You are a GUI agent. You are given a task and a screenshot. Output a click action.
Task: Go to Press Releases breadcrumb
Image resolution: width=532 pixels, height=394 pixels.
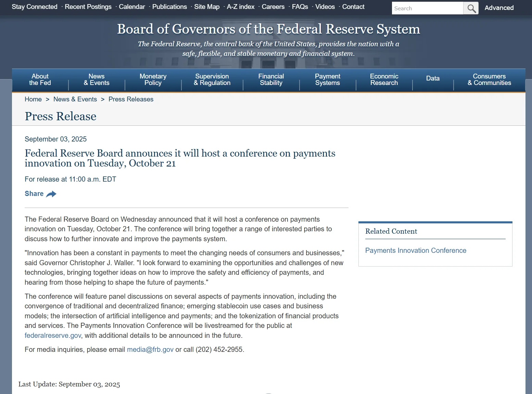(131, 99)
